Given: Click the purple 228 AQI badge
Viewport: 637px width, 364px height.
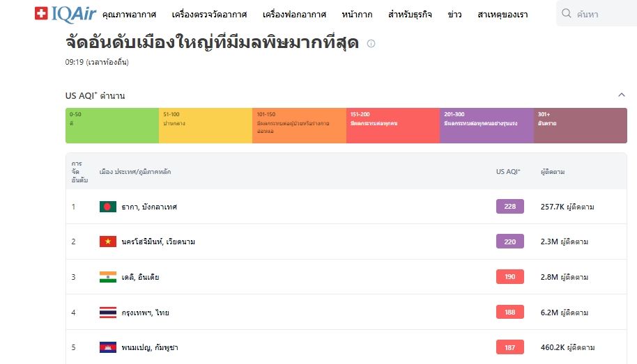Looking at the screenshot, I should [x=510, y=207].
